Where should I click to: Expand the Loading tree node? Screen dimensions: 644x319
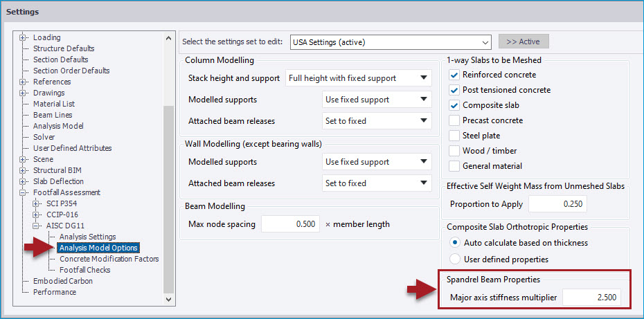point(23,37)
